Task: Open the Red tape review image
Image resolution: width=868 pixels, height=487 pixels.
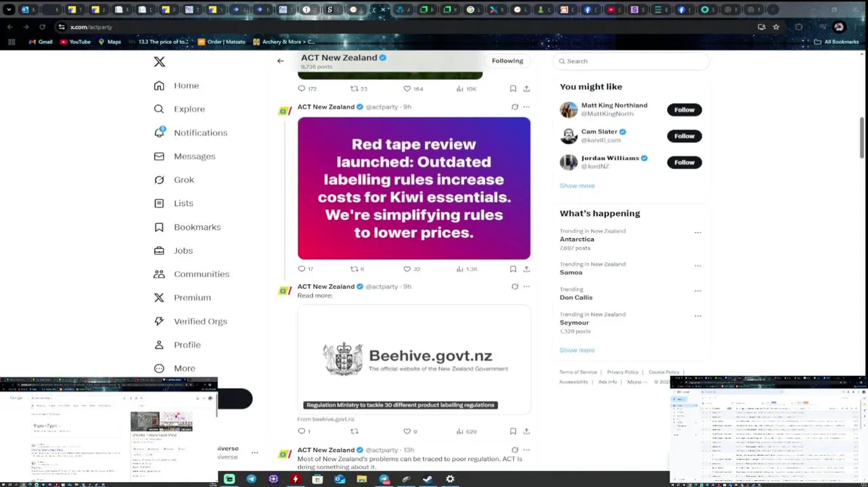Action: point(414,188)
